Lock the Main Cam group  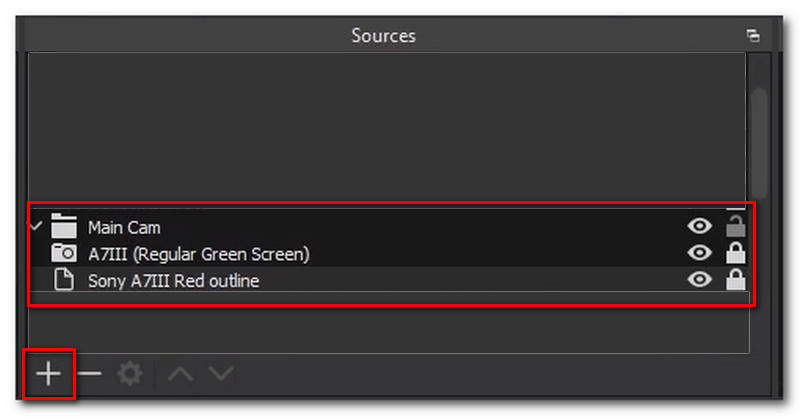click(736, 226)
